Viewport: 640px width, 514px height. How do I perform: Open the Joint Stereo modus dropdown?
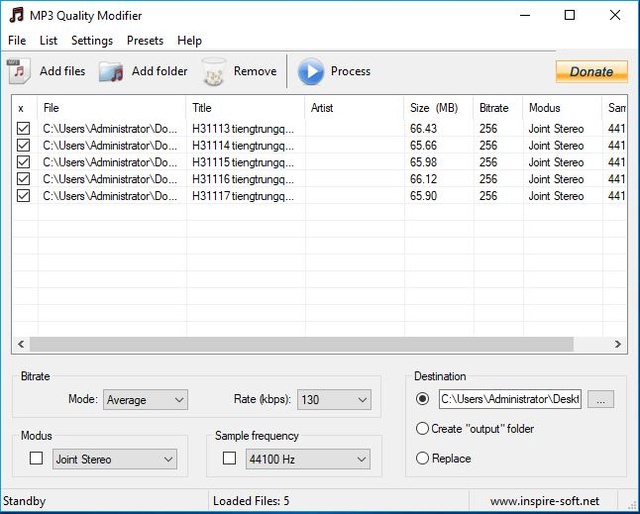(x=115, y=459)
